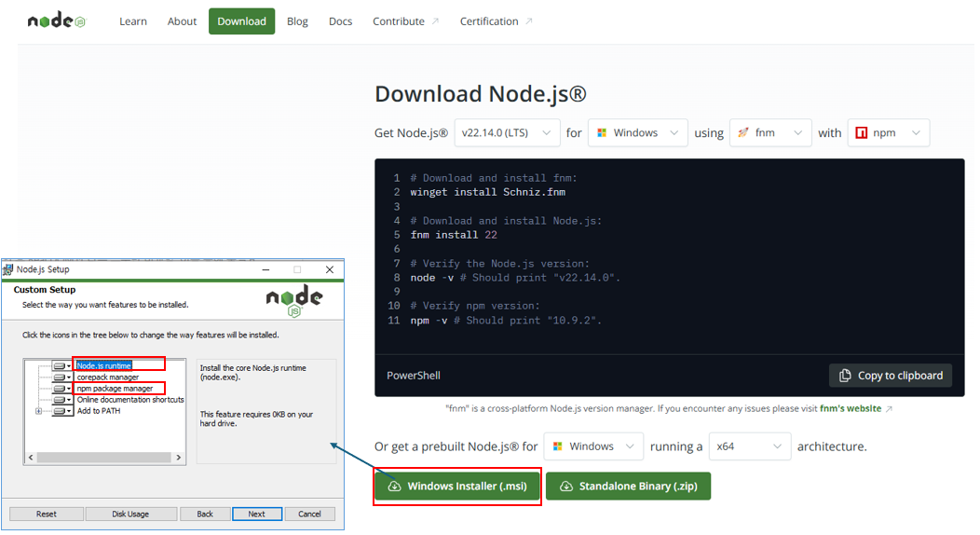Open the Blog nav item
980x535 pixels.
point(297,21)
